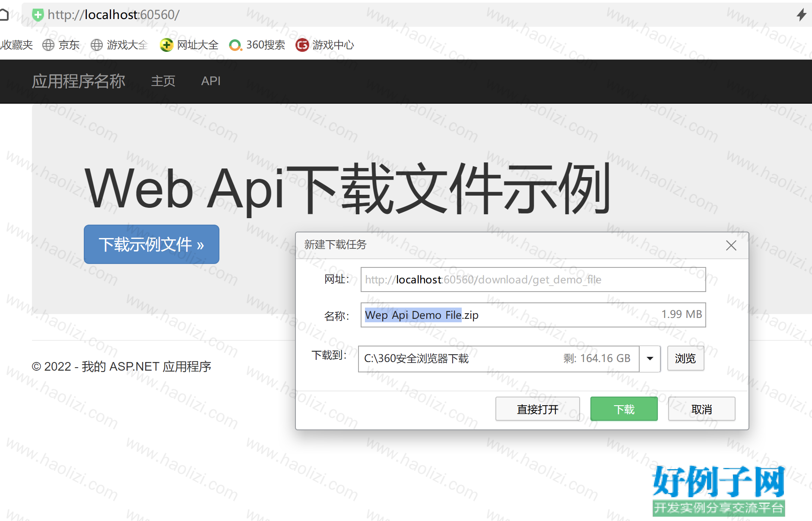Open the 游戏大全 bookmark
The width and height of the screenshot is (812, 521).
click(119, 45)
